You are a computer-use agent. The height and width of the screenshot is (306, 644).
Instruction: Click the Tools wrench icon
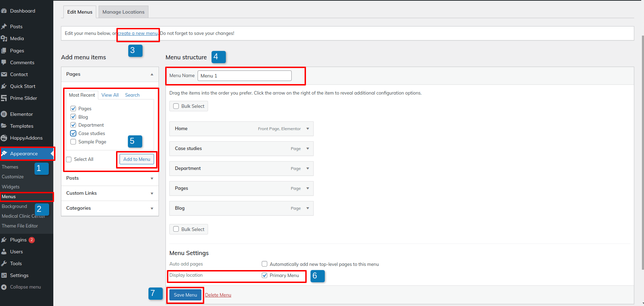click(x=4, y=263)
